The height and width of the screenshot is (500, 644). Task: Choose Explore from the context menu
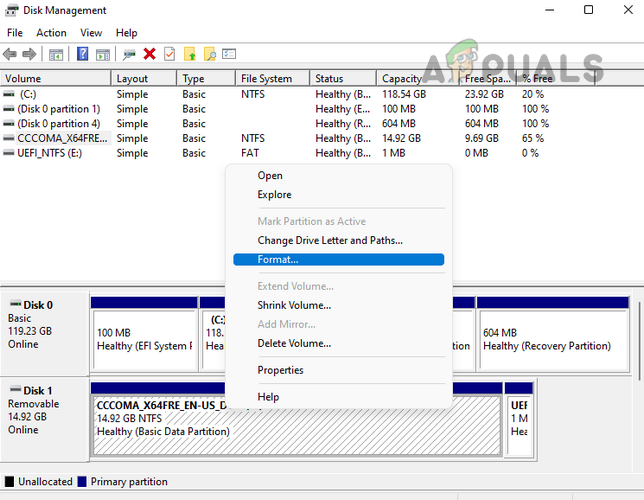tap(339, 194)
